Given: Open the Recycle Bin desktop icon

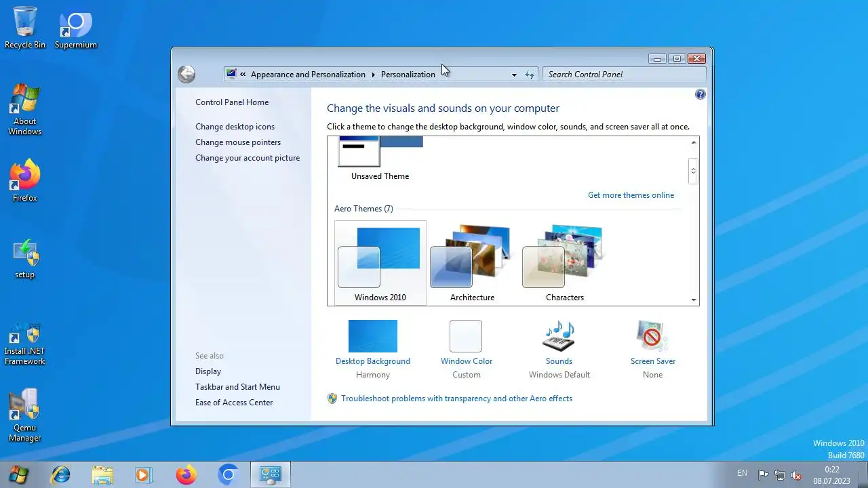Looking at the screenshot, I should (x=25, y=28).
